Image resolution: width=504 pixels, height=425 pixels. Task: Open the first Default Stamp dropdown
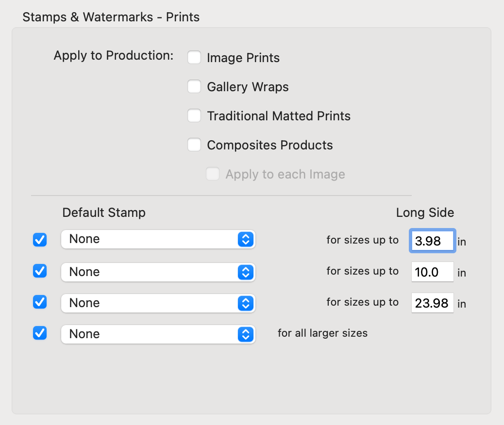pos(158,239)
